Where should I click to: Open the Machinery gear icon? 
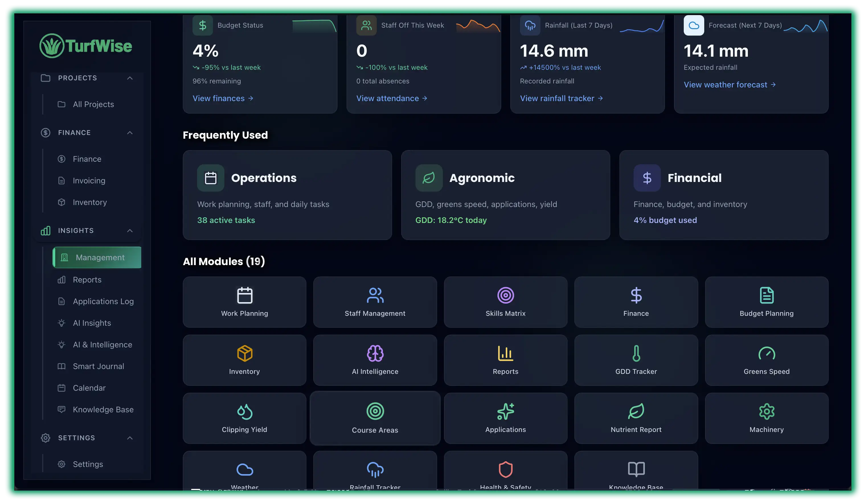coord(766,411)
